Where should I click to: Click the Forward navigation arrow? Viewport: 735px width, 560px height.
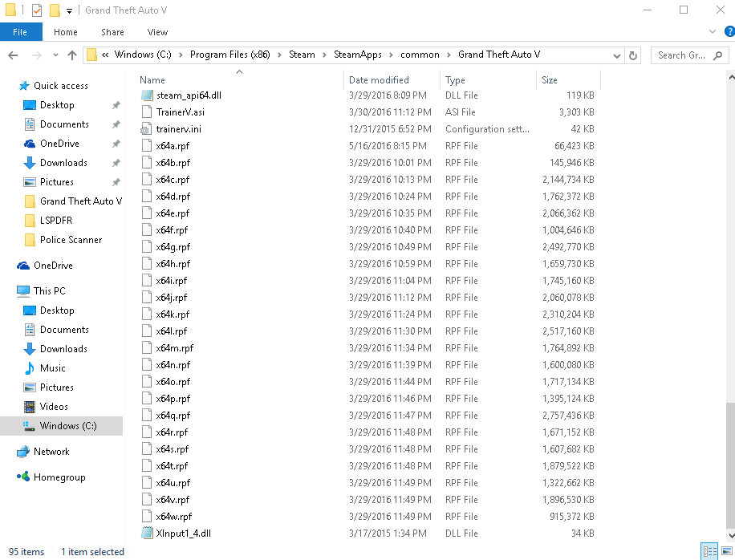[x=36, y=55]
